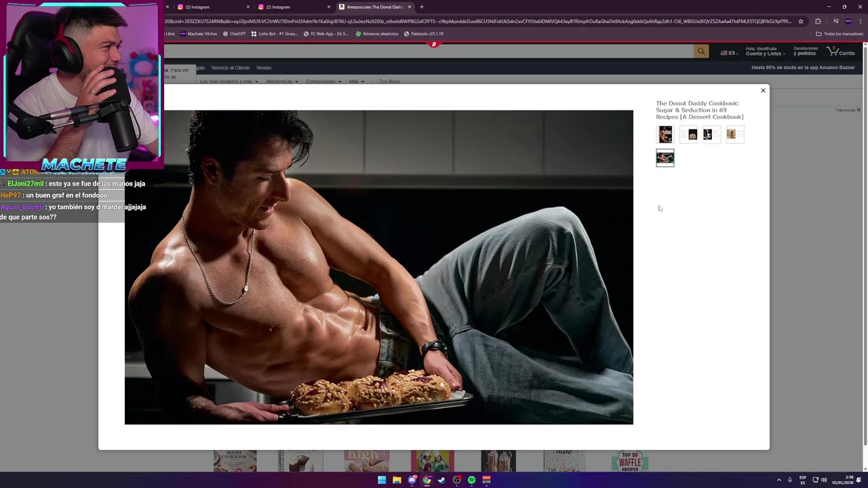Open the red app icon after Spotify

(486, 480)
